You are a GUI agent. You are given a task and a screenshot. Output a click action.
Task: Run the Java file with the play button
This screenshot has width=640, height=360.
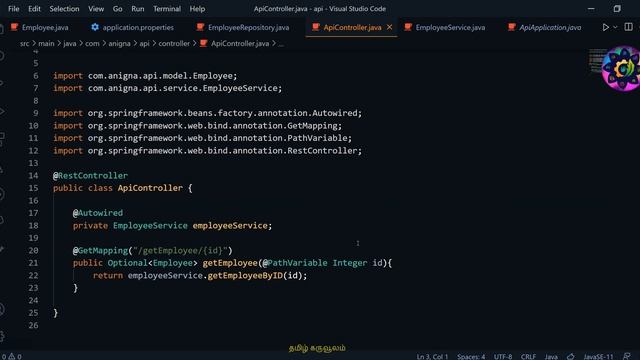coord(605,27)
